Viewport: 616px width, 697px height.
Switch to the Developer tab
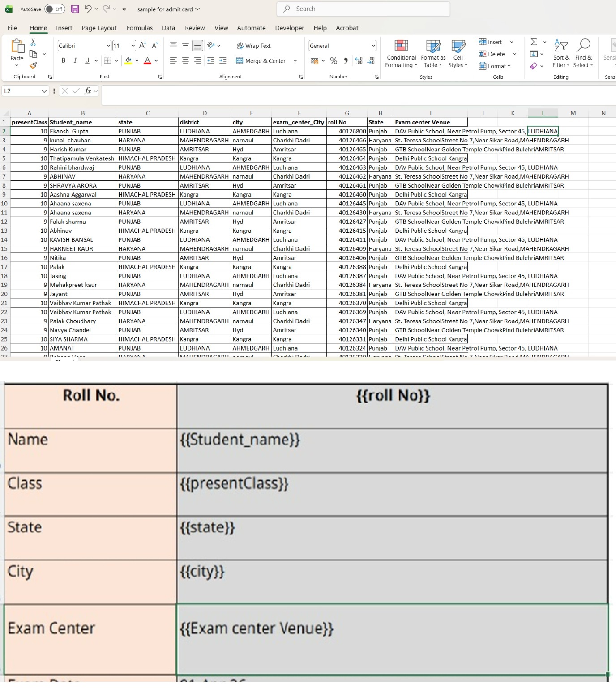[x=289, y=28]
